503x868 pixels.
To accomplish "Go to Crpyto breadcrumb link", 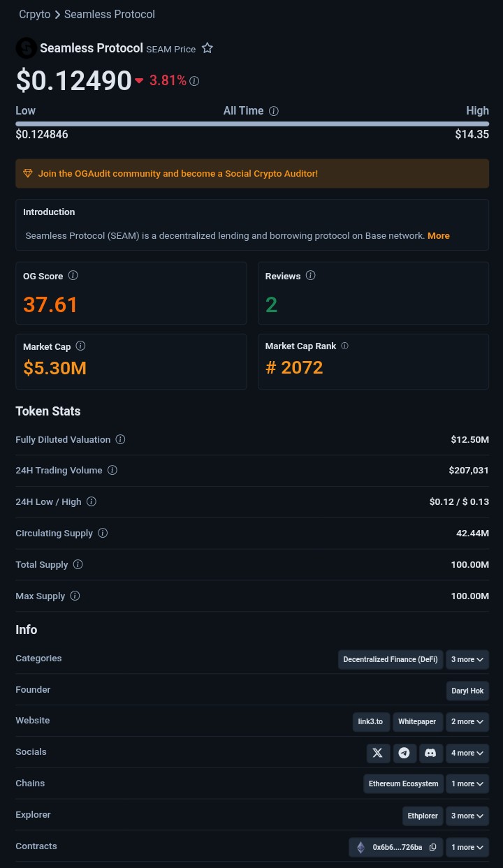I will click(x=34, y=15).
